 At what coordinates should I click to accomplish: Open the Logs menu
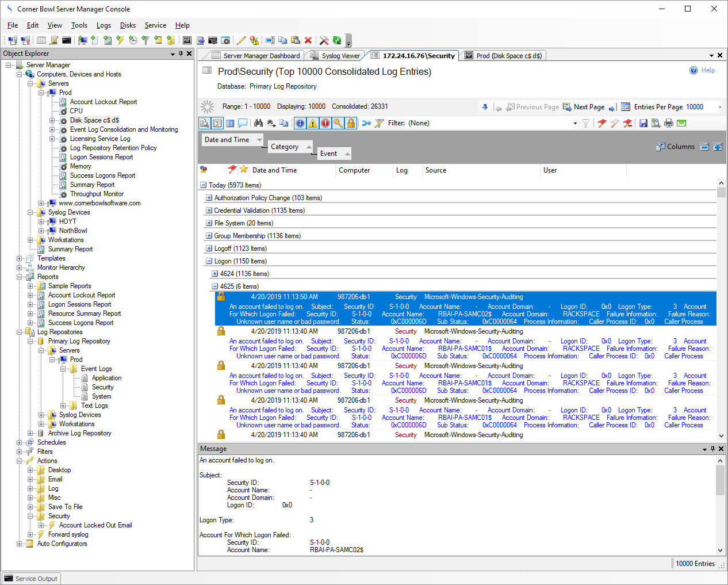104,25
